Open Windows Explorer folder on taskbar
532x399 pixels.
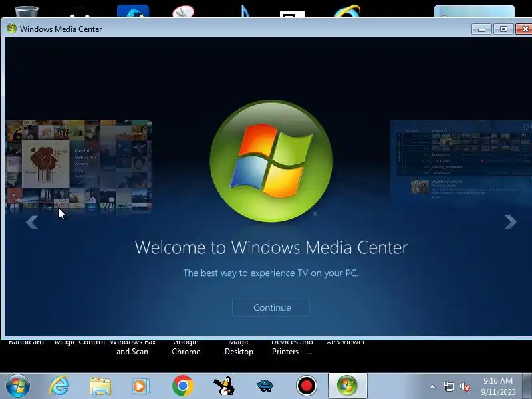pyautogui.click(x=100, y=386)
